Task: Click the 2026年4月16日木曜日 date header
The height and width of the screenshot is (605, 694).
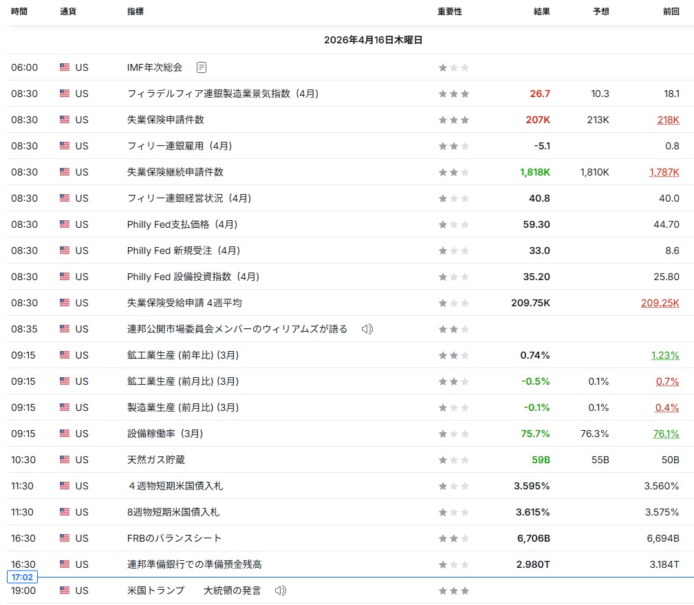Action: pyautogui.click(x=373, y=40)
